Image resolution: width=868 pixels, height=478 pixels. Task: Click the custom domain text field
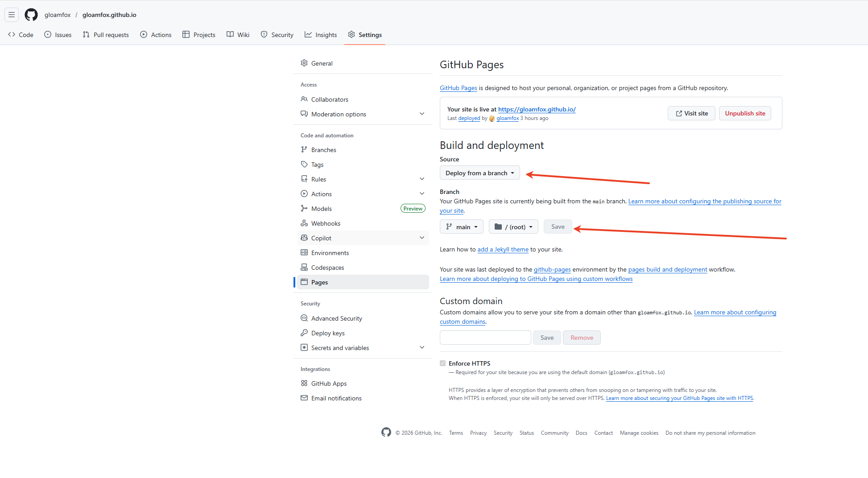point(485,338)
